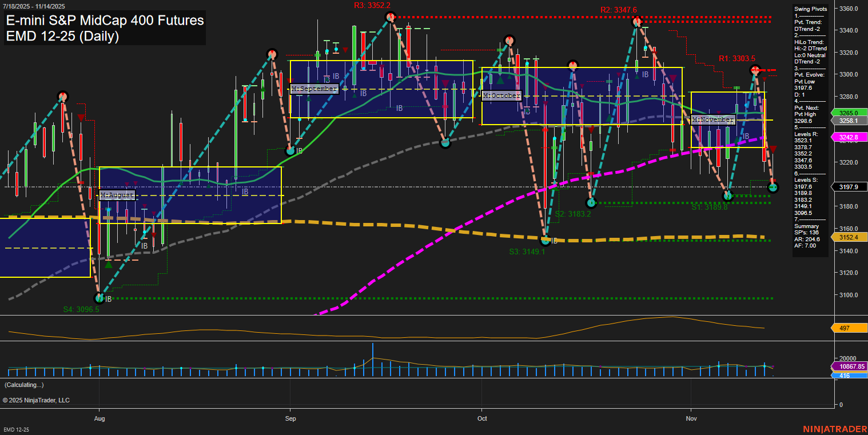868x435 pixels.
Task: Click the Sep label on the time axis
Action: [290, 418]
